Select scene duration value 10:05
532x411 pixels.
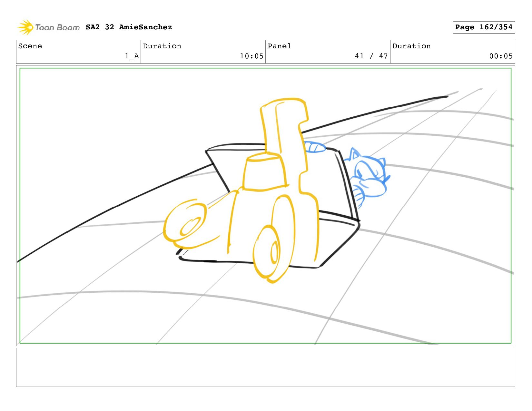pyautogui.click(x=251, y=56)
